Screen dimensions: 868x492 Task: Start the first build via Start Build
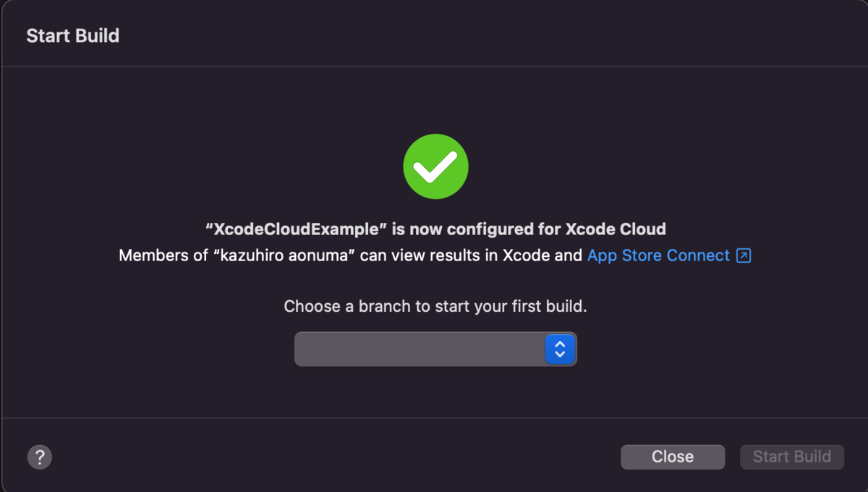pyautogui.click(x=791, y=457)
